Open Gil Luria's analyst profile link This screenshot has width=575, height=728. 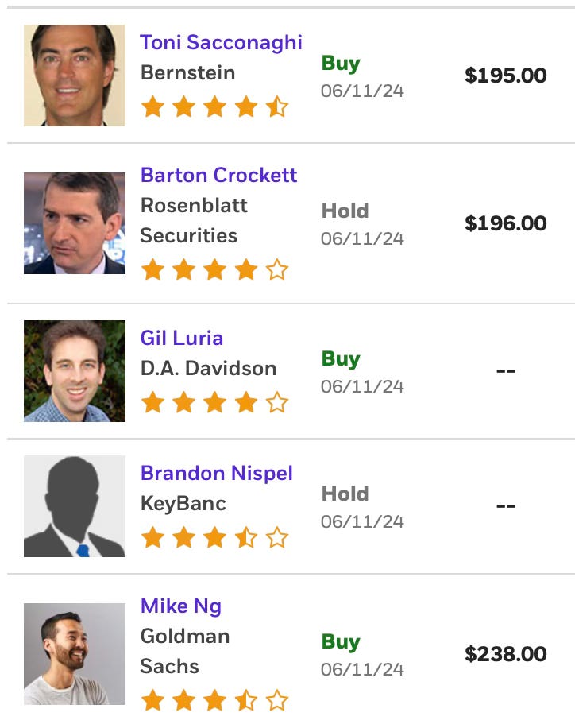point(181,338)
